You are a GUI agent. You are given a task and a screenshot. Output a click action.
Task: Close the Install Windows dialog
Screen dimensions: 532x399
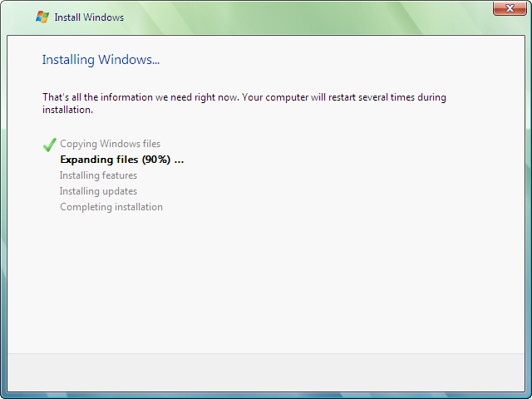point(510,8)
